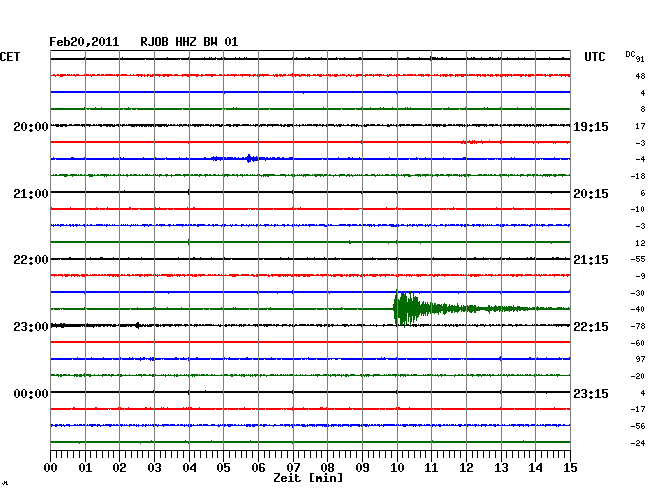
Task: Select minute tick label "01"
Action: (x=85, y=467)
